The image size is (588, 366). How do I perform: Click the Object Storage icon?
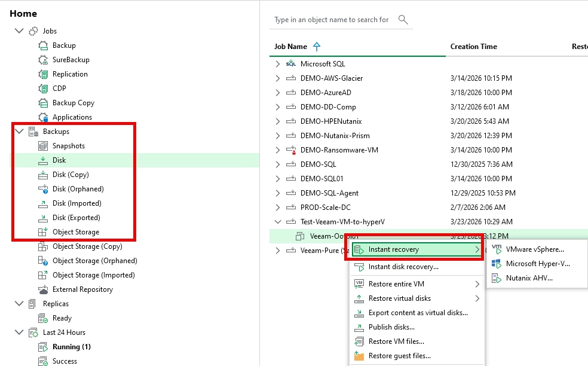(x=43, y=232)
